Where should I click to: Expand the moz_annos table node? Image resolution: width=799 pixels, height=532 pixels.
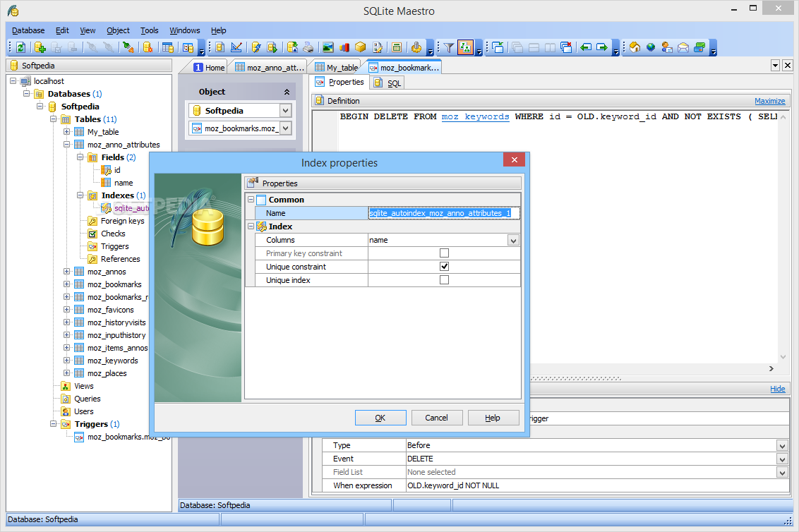(67, 272)
